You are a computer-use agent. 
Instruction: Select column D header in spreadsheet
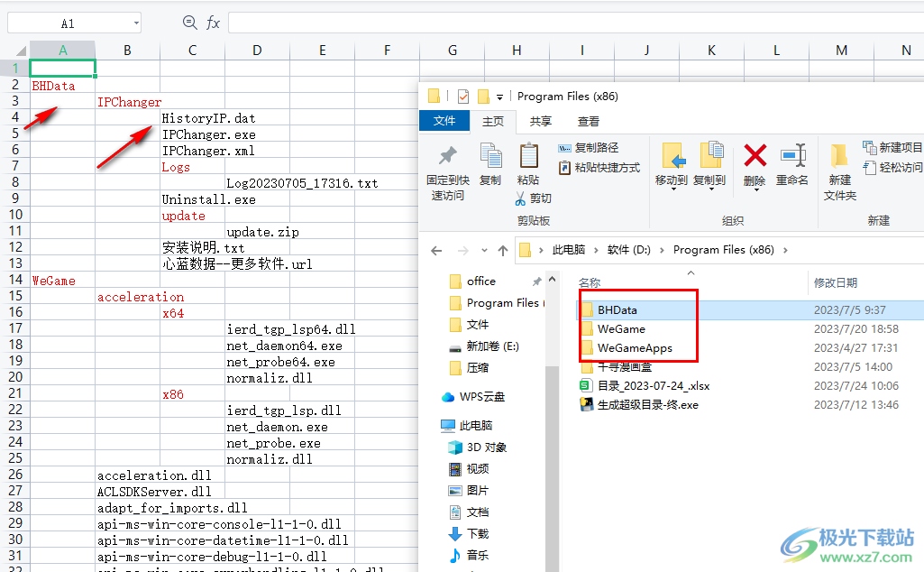(257, 51)
